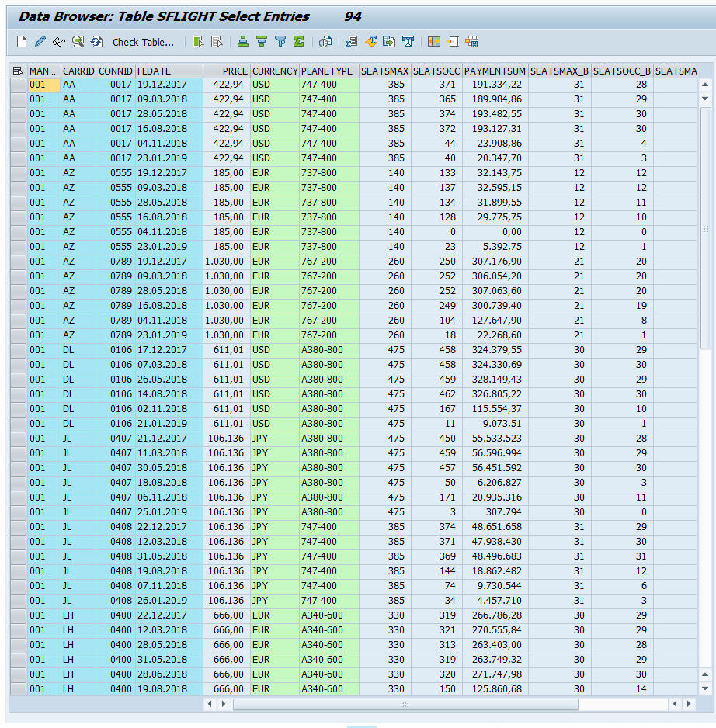Screen dimensions: 716x728
Task: Select the row selector for LH 0400 22.12.2017
Action: (18, 615)
